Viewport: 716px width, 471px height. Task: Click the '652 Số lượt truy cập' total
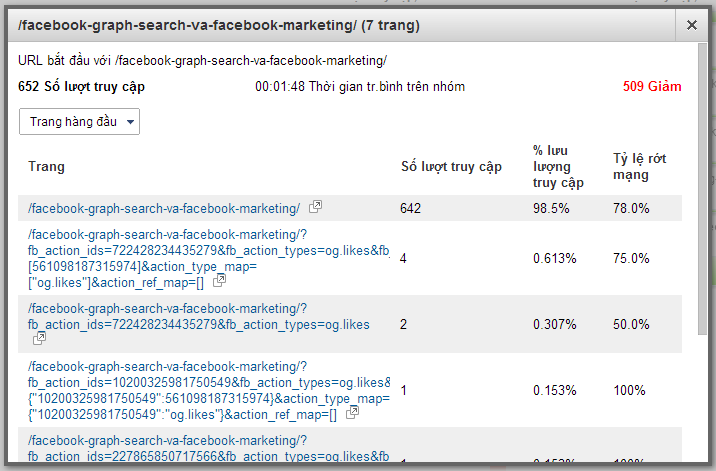[x=81, y=87]
